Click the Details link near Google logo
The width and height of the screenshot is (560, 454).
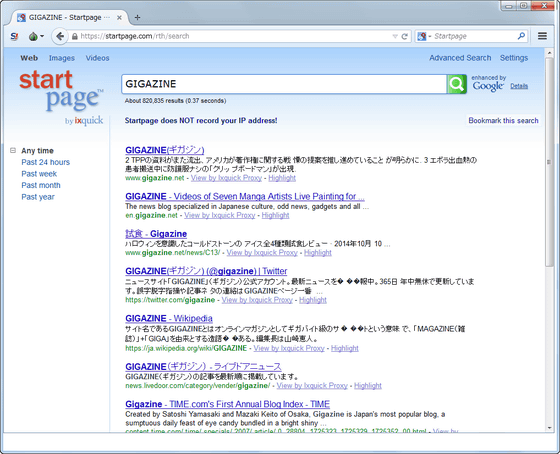click(x=519, y=86)
